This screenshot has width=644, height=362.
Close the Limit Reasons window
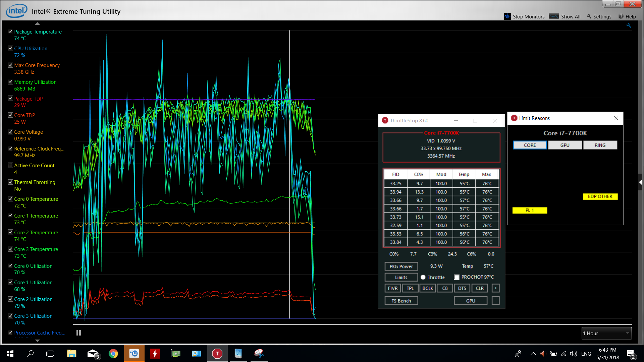[x=616, y=118]
